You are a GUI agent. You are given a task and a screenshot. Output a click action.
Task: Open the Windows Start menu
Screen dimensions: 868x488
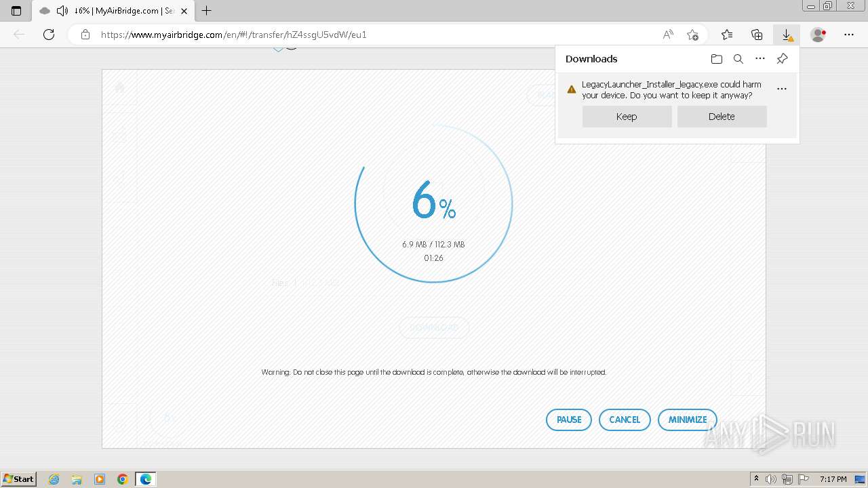pos(18,479)
